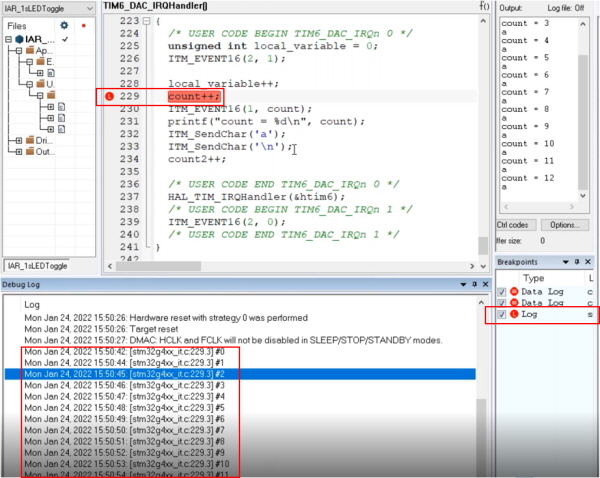Select the IAR_ project cube icon

pyautogui.click(x=19, y=39)
